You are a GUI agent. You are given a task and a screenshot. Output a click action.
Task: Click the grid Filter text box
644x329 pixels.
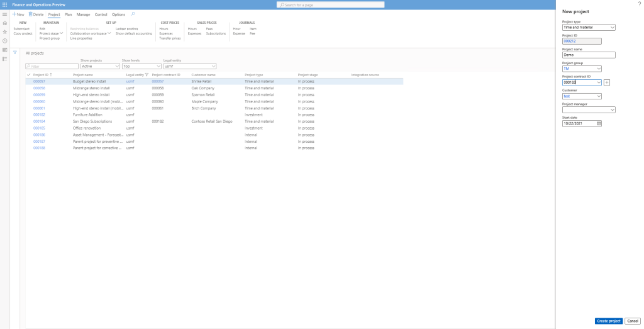[x=52, y=66]
